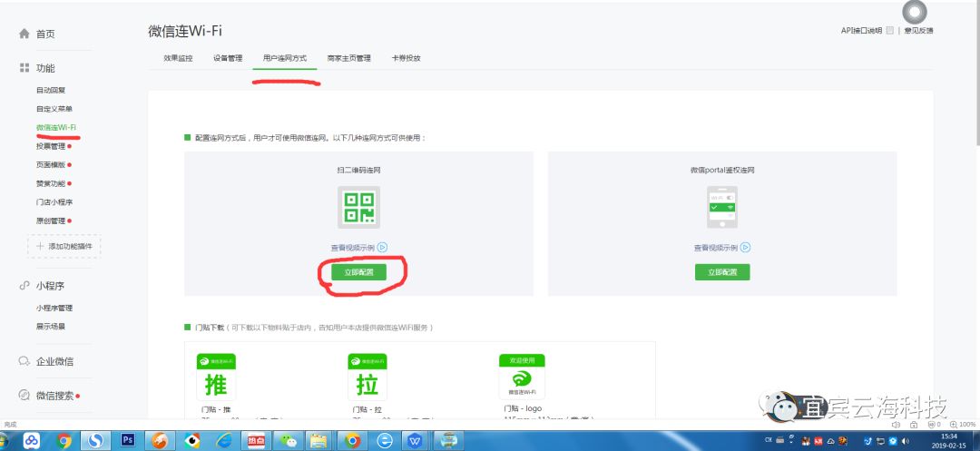Open the 商家主页管理 tab

(x=348, y=58)
